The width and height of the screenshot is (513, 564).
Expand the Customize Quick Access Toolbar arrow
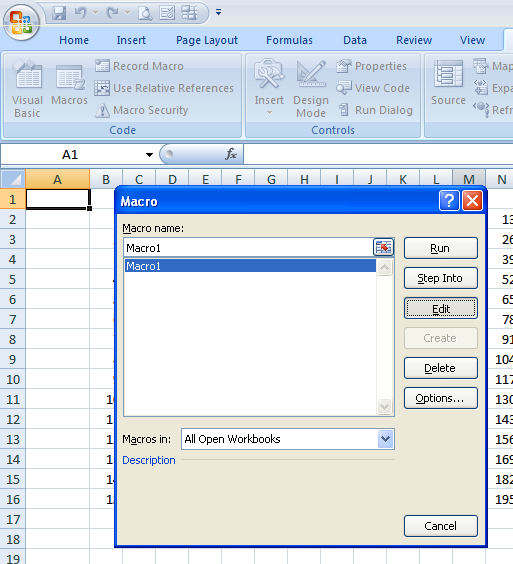[x=218, y=12]
